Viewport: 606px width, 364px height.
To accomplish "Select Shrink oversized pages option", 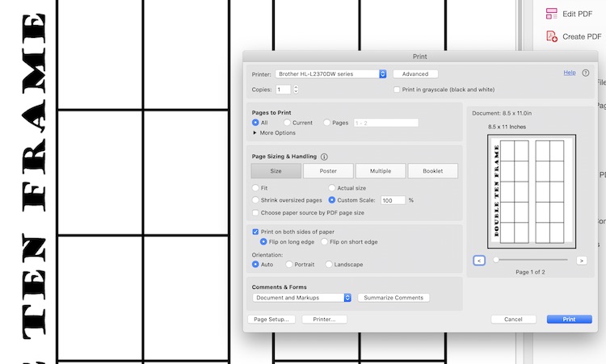I will click(255, 200).
